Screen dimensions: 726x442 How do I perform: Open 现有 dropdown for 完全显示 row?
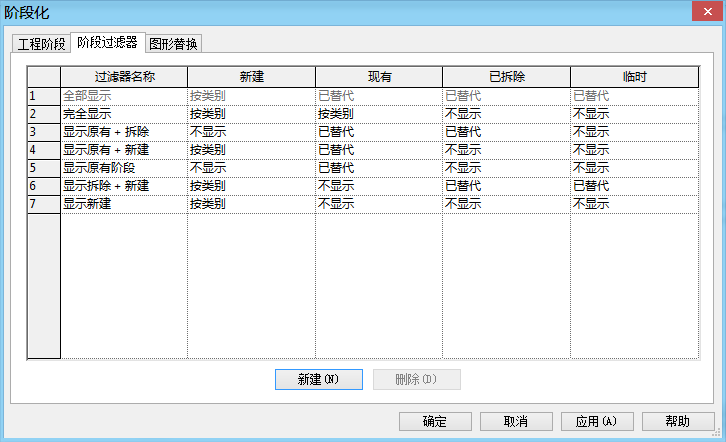(379, 114)
